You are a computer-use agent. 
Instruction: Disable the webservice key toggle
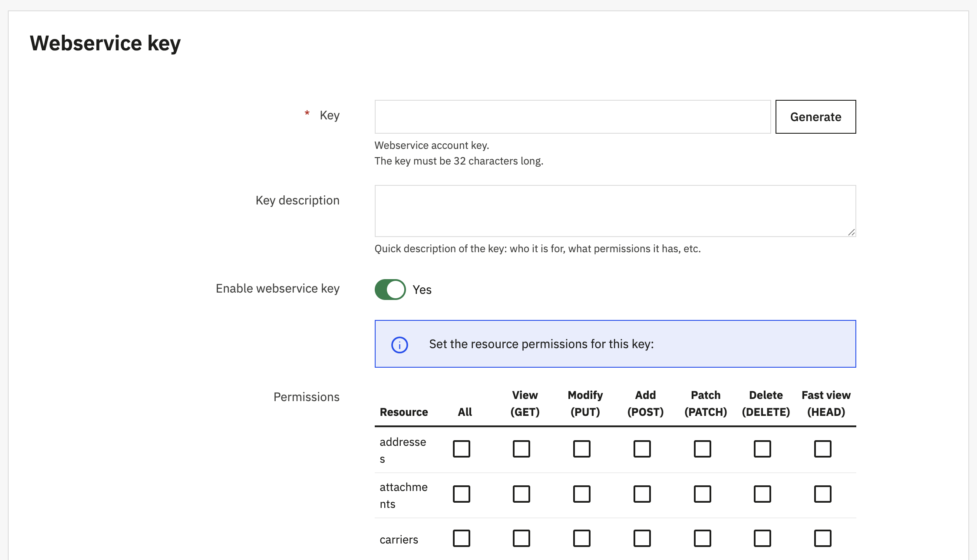pos(389,290)
